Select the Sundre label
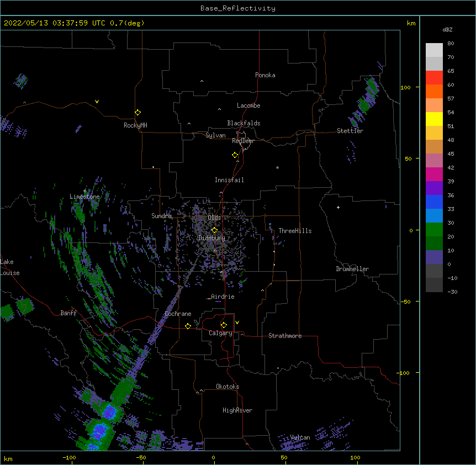This screenshot has width=476, height=465. [x=161, y=216]
